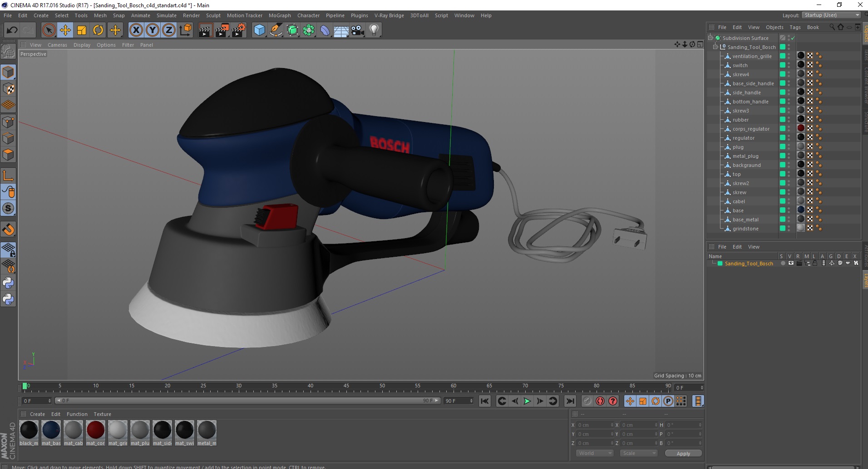The image size is (868, 469).
Task: Toggle visibility dots for ventilation_grille
Action: click(x=789, y=56)
